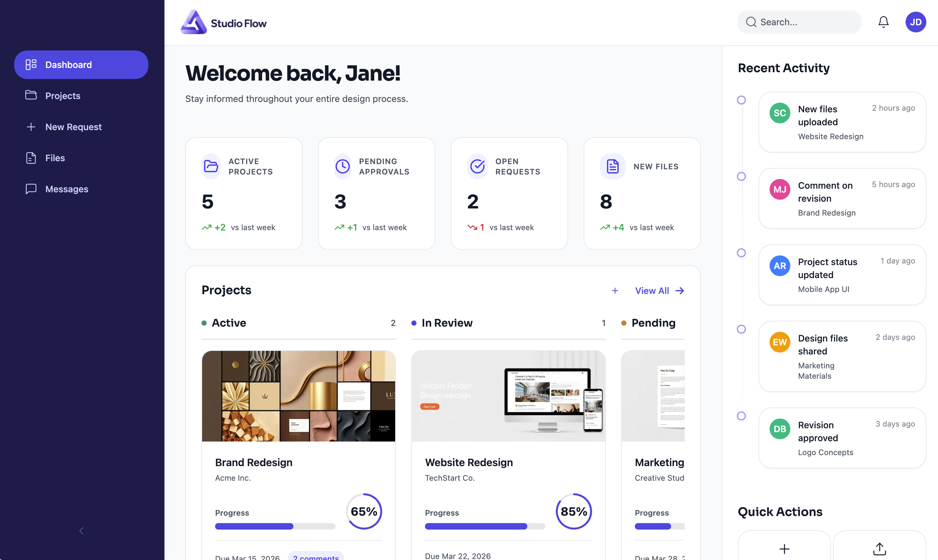The height and width of the screenshot is (560, 938).
Task: Focus the Search input field
Action: (799, 22)
